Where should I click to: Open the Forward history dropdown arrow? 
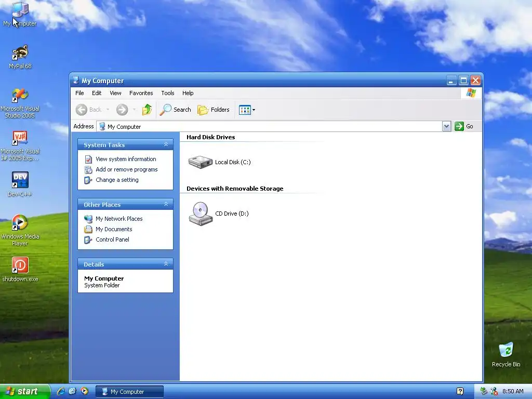click(x=135, y=110)
